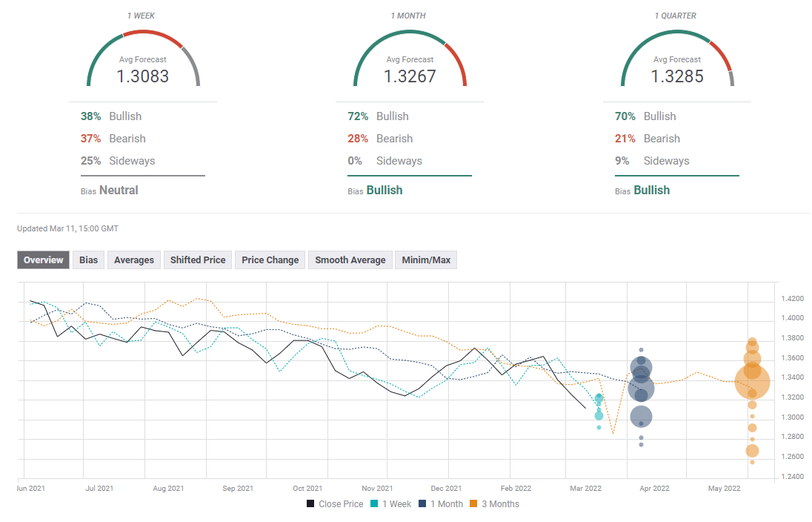The image size is (812, 522).
Task: Select the Overview tab
Action: (x=44, y=260)
